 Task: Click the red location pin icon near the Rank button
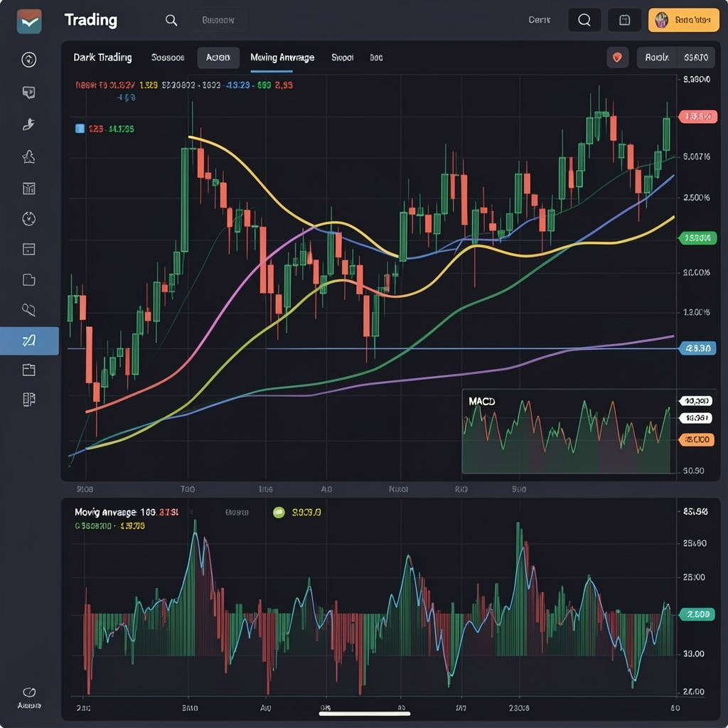pyautogui.click(x=617, y=57)
